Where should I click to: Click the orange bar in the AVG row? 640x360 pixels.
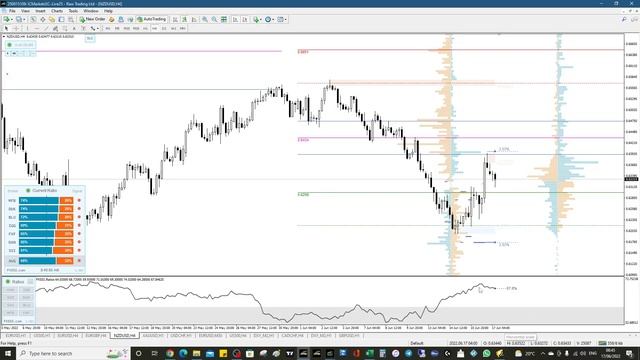(x=65, y=260)
